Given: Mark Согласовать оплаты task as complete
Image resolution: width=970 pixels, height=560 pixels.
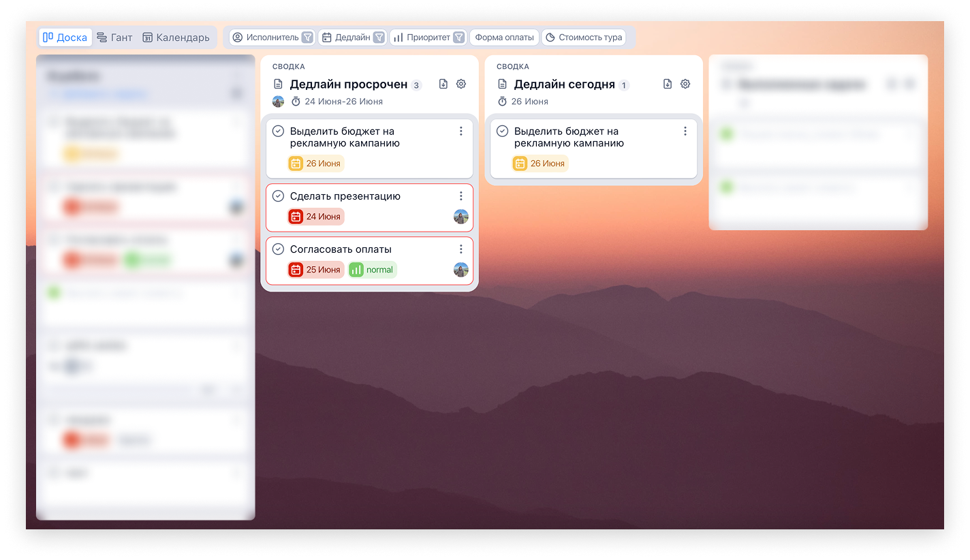Looking at the screenshot, I should tap(278, 249).
